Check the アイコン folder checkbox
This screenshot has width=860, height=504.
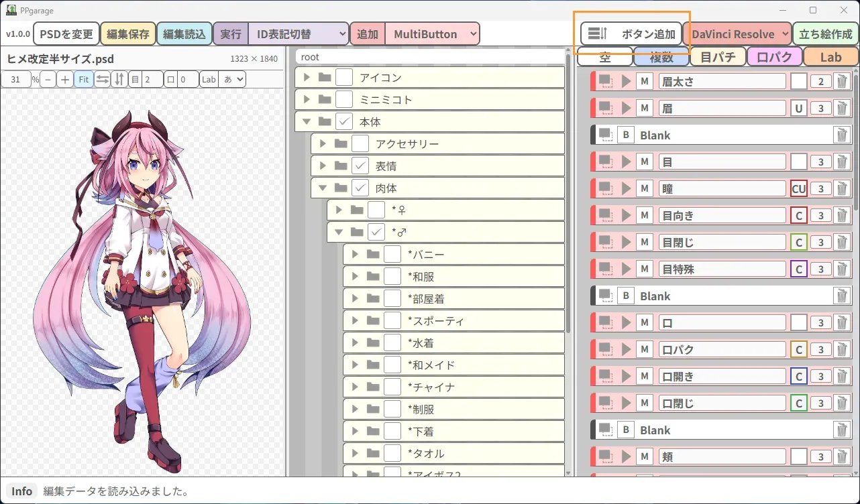(x=344, y=77)
